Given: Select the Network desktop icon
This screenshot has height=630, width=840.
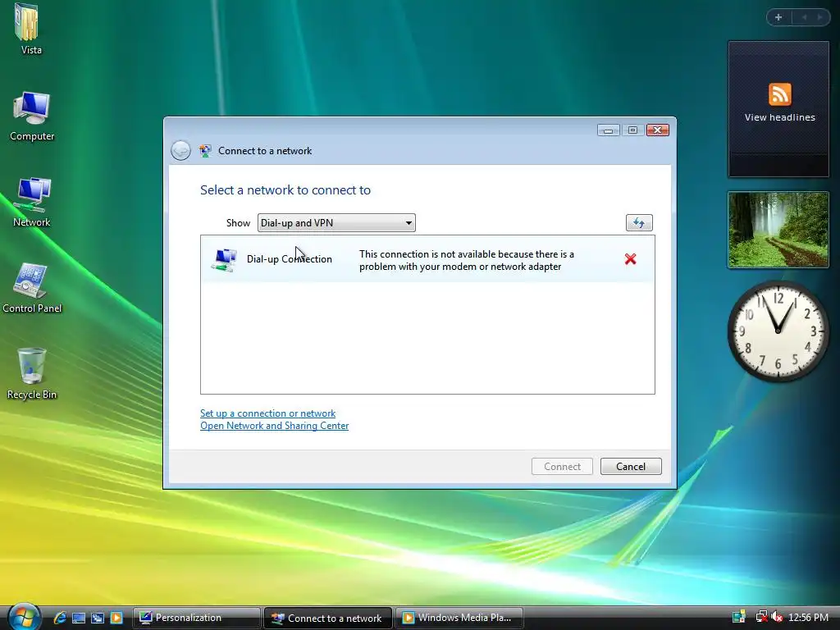Looking at the screenshot, I should 32,201.
